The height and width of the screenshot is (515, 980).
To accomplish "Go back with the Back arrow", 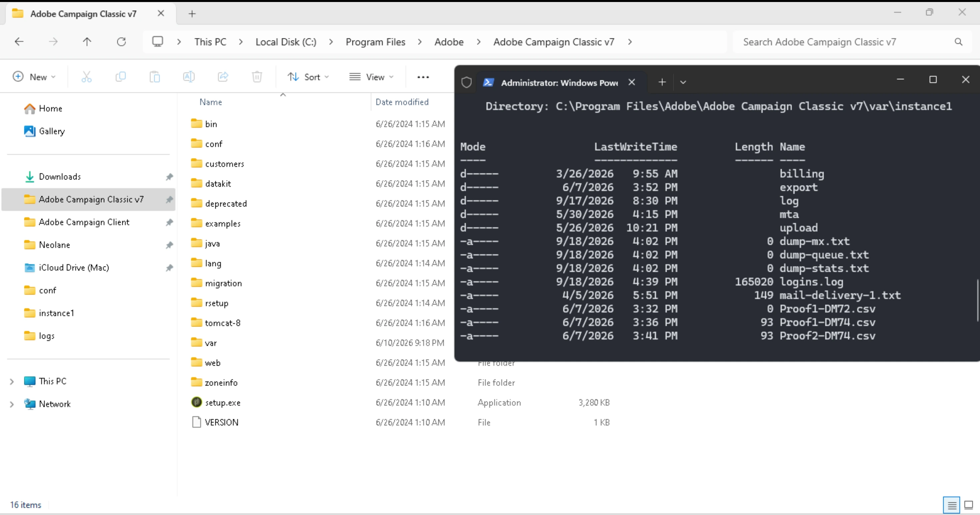I will [x=19, y=41].
